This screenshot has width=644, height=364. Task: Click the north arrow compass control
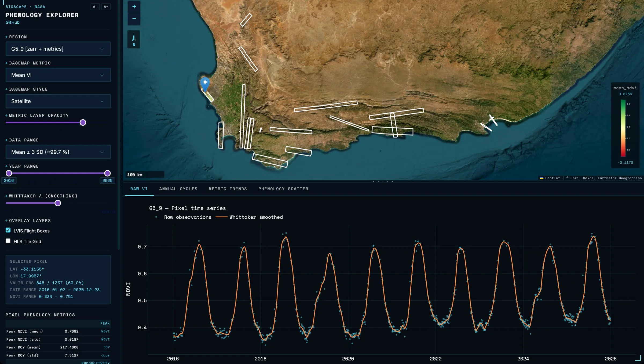coord(134,39)
